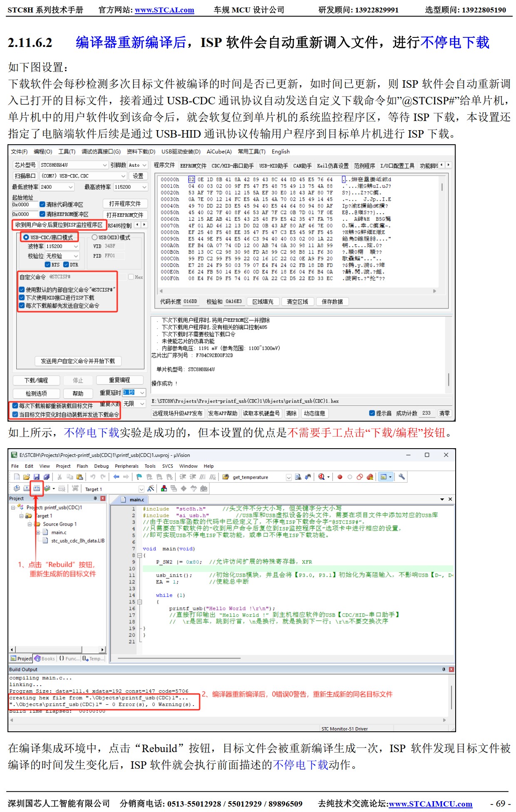
Task: Click the Rebuild icon in uVision toolbar
Action: [x=37, y=488]
